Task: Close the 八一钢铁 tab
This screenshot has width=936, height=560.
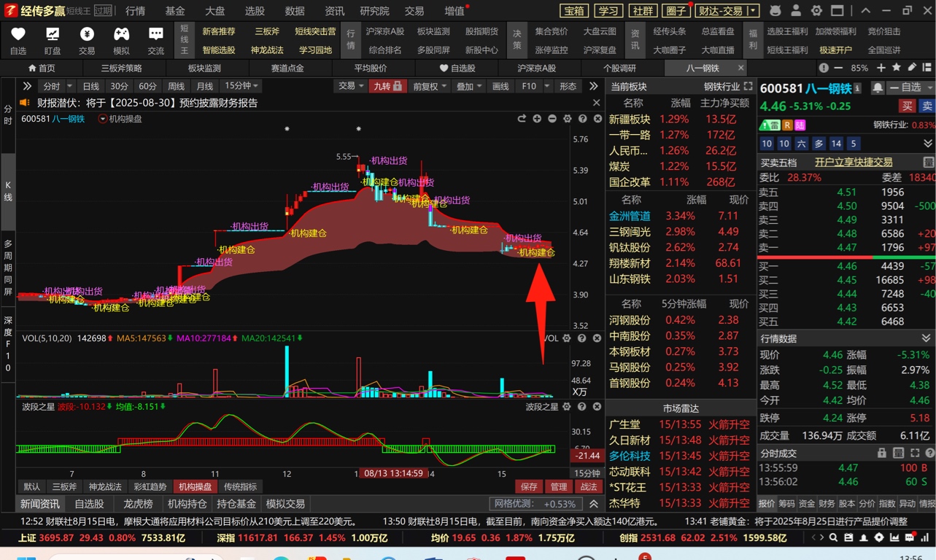Action: tap(740, 68)
